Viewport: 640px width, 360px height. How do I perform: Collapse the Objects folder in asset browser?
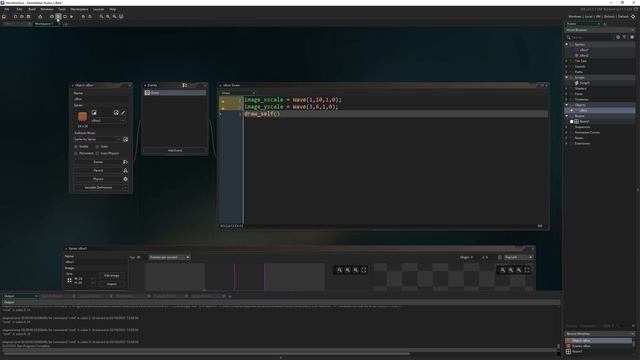pos(567,105)
